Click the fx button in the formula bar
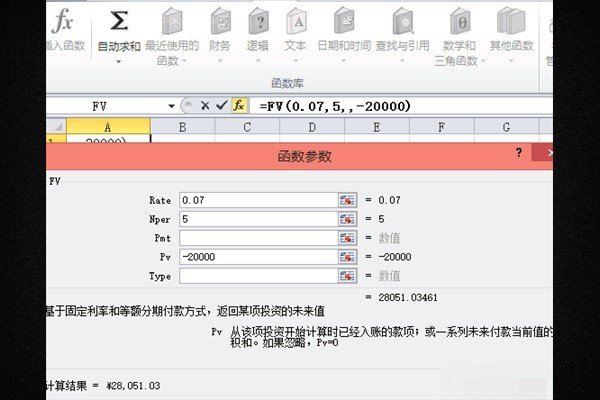 coord(239,105)
